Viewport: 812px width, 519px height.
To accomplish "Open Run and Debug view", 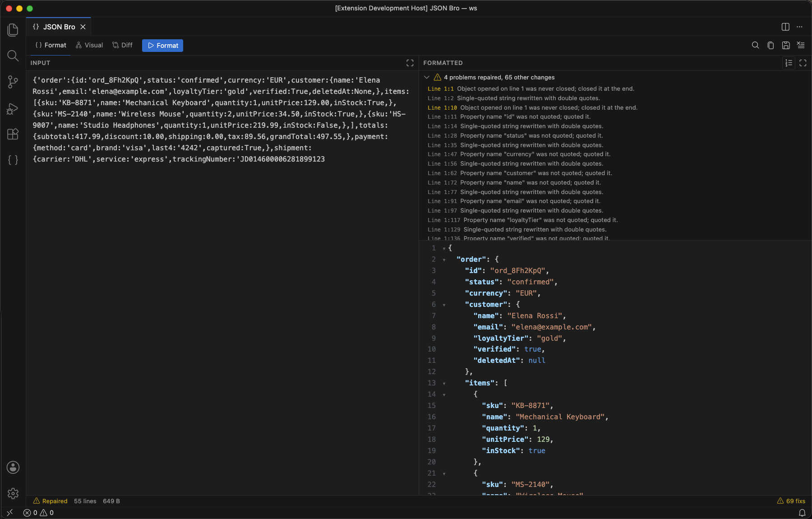I will tap(13, 108).
